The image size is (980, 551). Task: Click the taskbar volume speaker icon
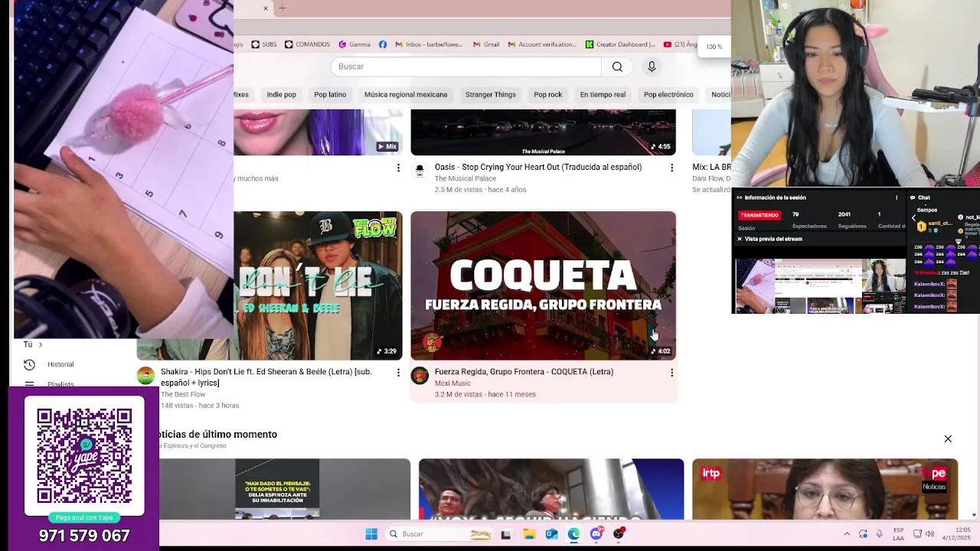tap(930, 534)
